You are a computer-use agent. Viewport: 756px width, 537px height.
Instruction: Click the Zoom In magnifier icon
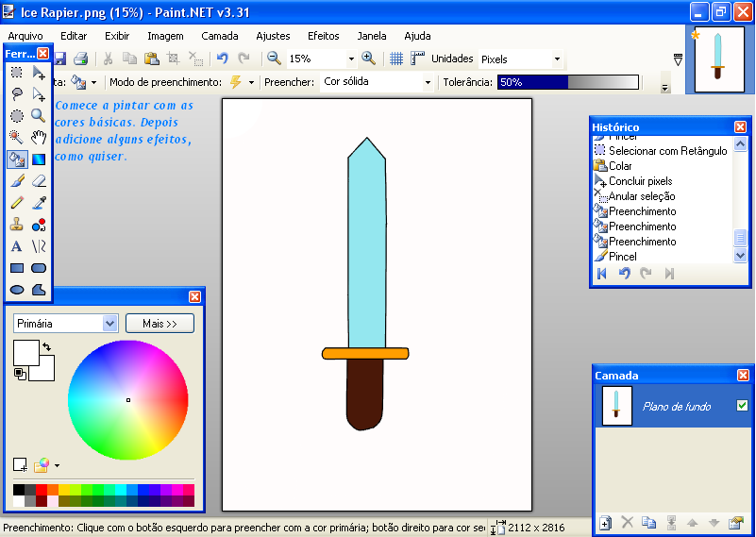pyautogui.click(x=368, y=59)
